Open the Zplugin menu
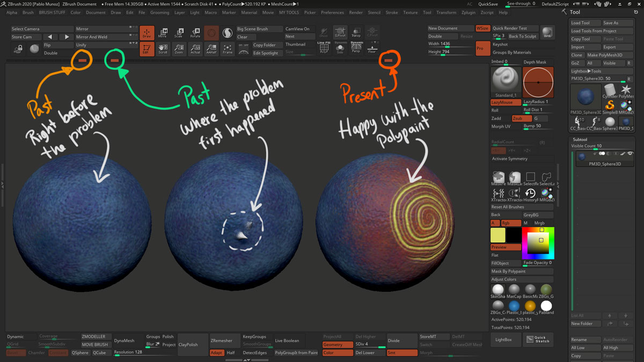644x362 pixels. pyautogui.click(x=468, y=12)
